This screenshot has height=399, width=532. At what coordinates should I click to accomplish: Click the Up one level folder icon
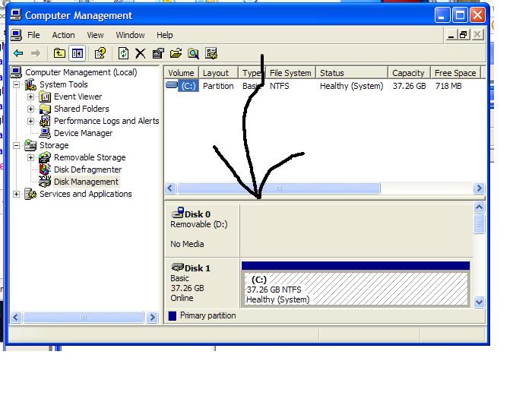(59, 53)
